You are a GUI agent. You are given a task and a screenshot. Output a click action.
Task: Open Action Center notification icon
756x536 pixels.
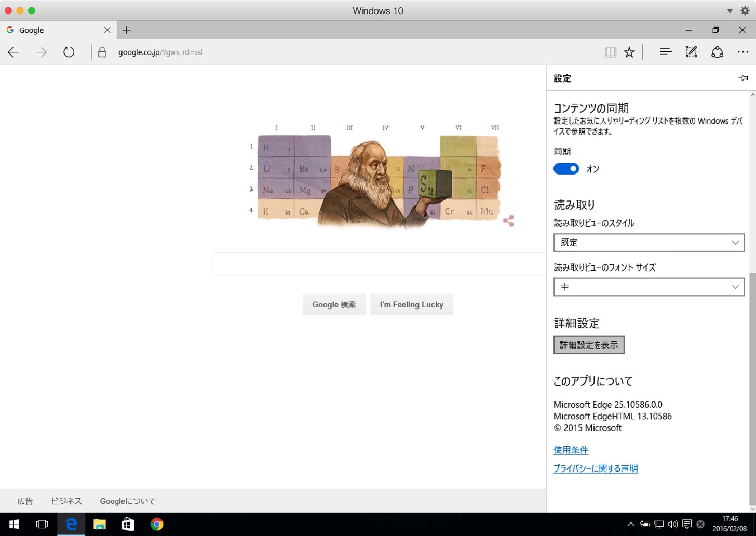coord(687,524)
